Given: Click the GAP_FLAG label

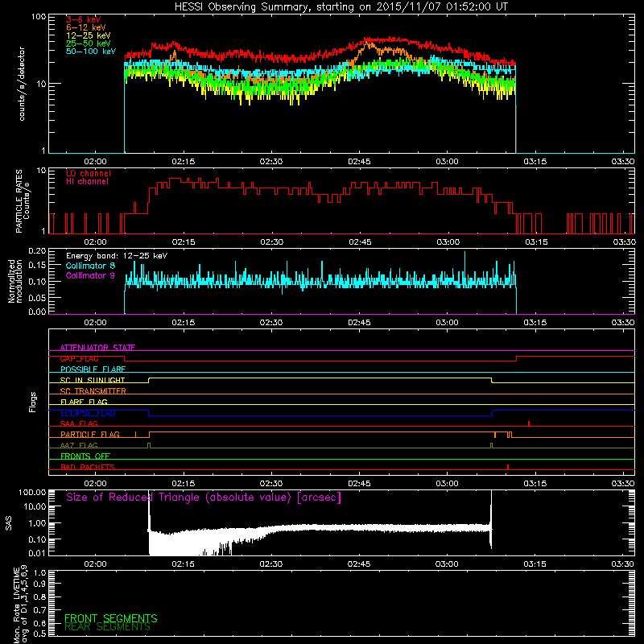Looking at the screenshot, I should coord(79,358).
